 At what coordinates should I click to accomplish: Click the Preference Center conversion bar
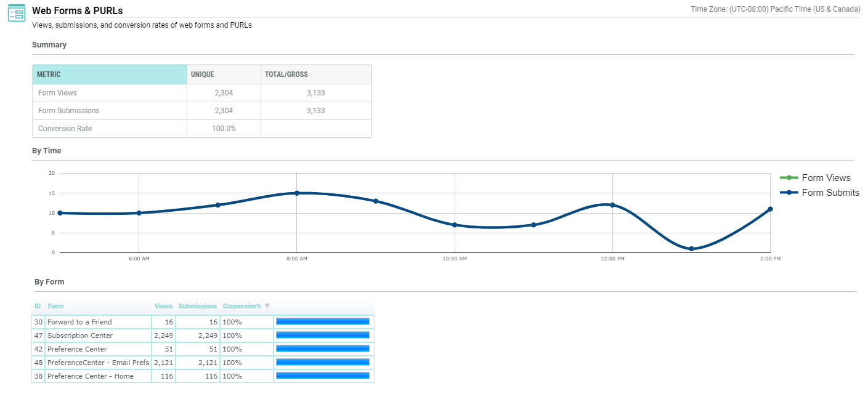(x=323, y=348)
